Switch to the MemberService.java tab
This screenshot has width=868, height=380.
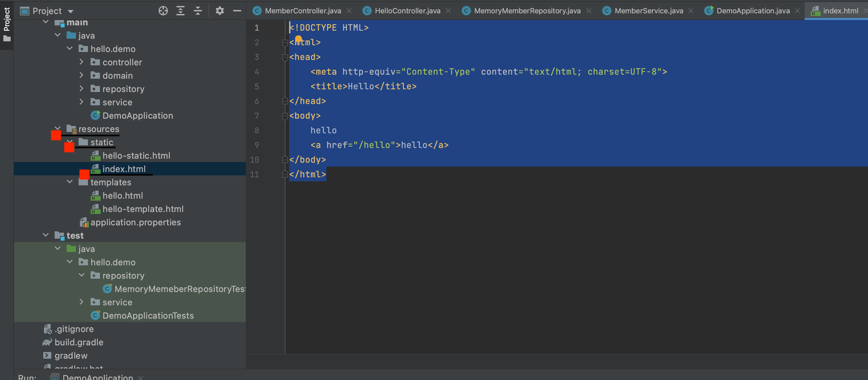[648, 11]
